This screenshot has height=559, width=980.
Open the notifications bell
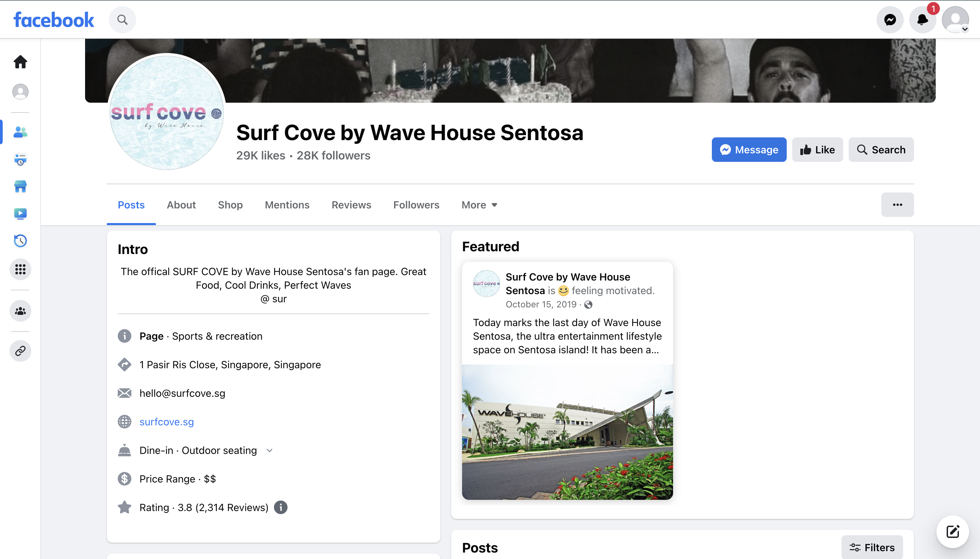(922, 20)
